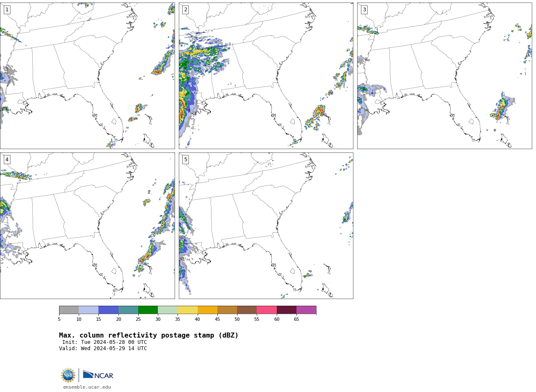This screenshot has height=392, width=536.
Task: Click the colorbar tick label 30
Action: [158, 320]
